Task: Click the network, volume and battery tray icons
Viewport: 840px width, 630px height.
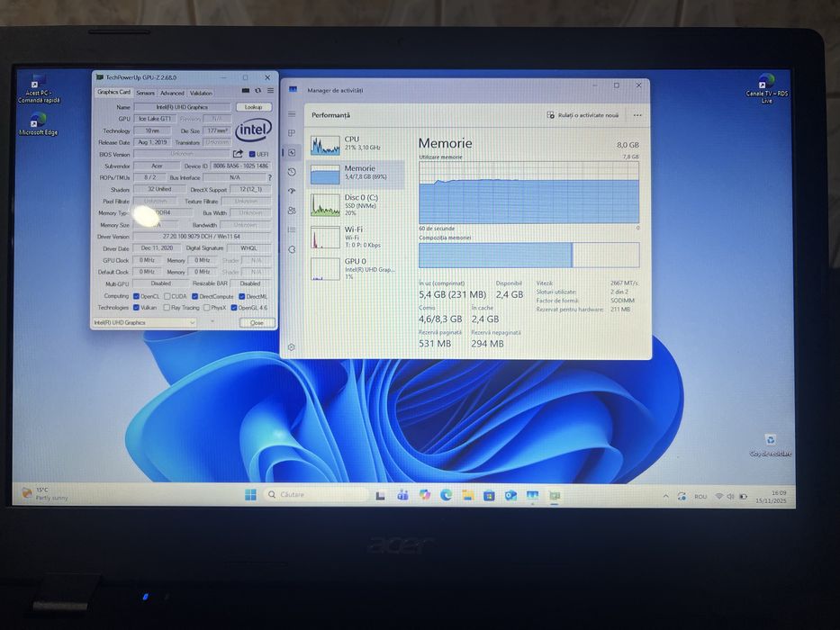Action: 731,497
